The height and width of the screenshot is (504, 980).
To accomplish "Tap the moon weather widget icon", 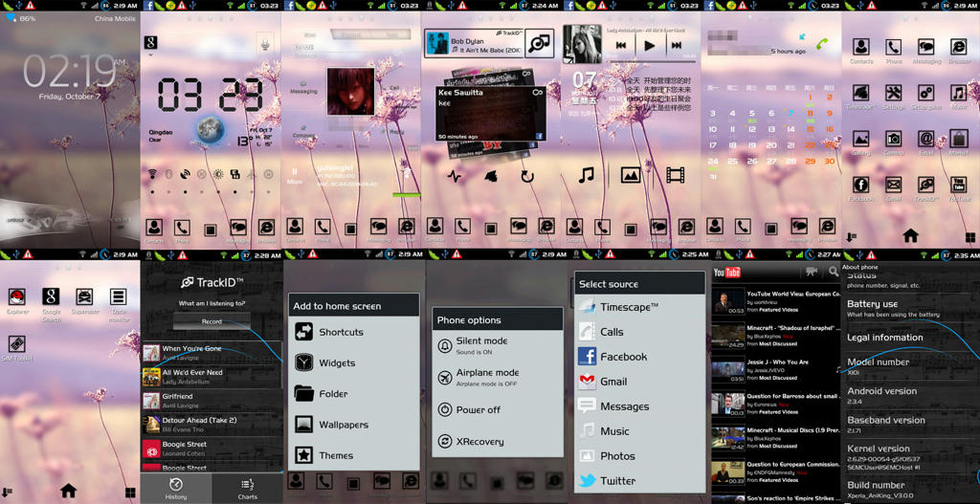I will 210,129.
